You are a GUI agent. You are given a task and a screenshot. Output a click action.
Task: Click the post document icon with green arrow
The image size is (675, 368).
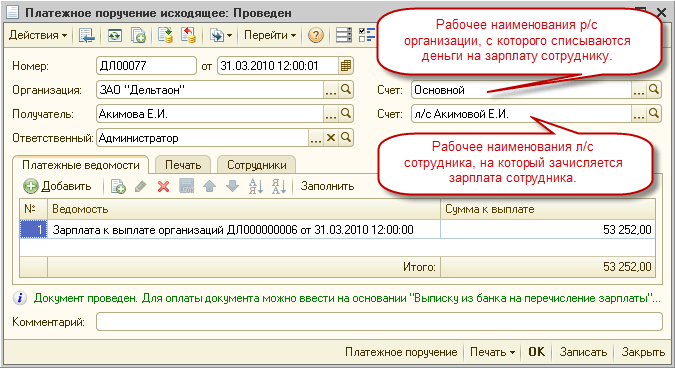point(165,35)
